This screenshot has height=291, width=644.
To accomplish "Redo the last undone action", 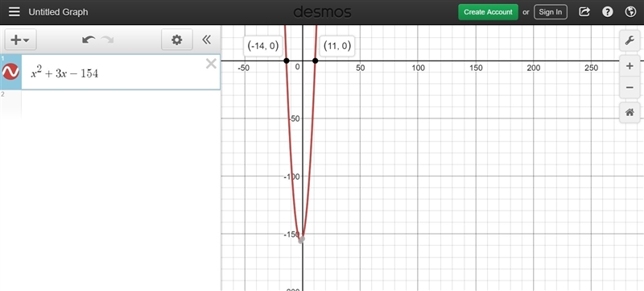I will pyautogui.click(x=108, y=39).
